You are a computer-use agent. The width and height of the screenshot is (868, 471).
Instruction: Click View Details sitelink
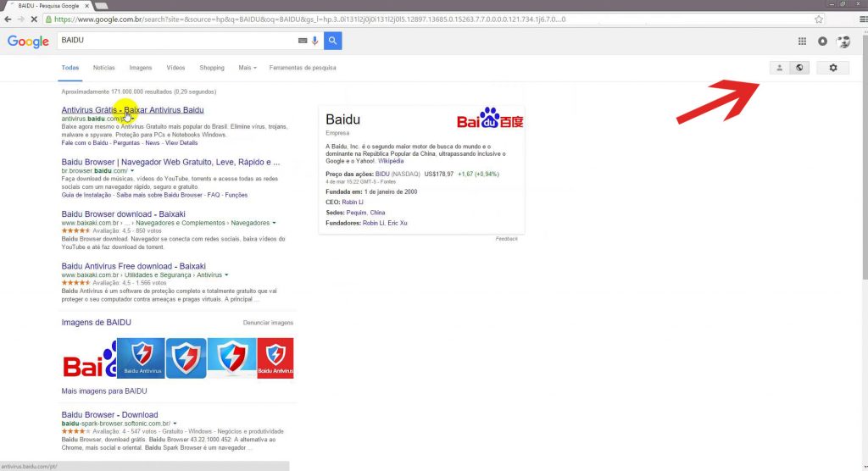(x=181, y=143)
